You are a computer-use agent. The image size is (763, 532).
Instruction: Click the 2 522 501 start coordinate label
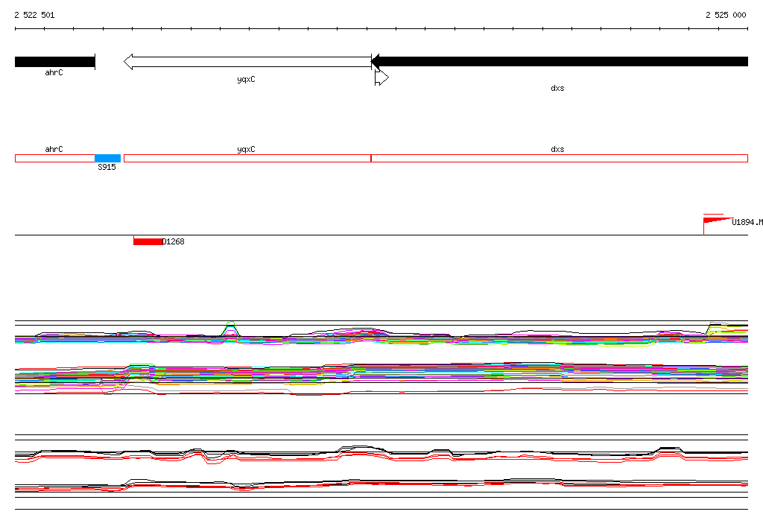pyautogui.click(x=34, y=15)
